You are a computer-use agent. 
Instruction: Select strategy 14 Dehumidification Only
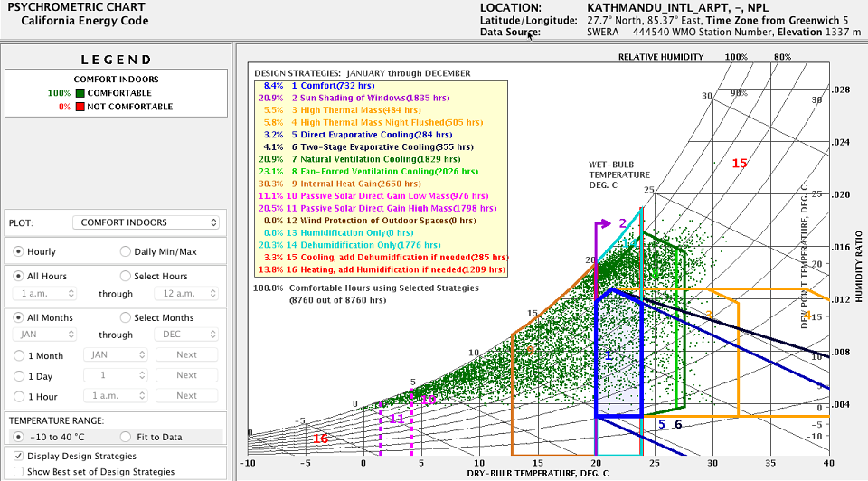349,245
